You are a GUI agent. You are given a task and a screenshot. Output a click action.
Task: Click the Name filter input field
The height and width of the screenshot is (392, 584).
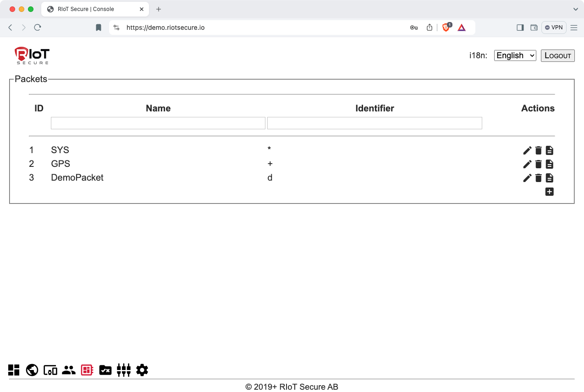pyautogui.click(x=158, y=123)
